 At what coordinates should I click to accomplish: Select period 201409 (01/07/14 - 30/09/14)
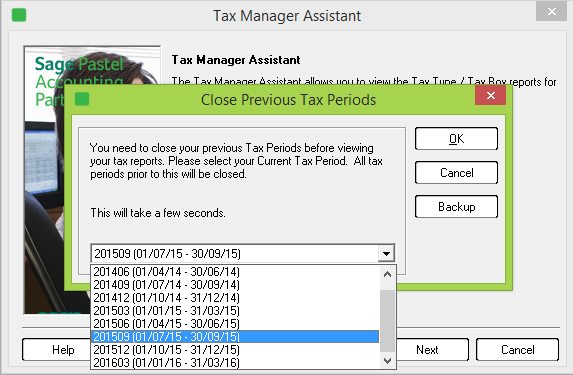coord(235,285)
